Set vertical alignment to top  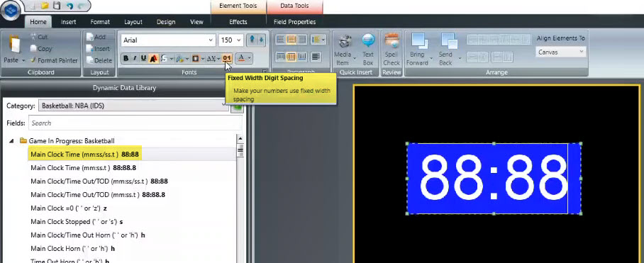pyautogui.click(x=281, y=57)
